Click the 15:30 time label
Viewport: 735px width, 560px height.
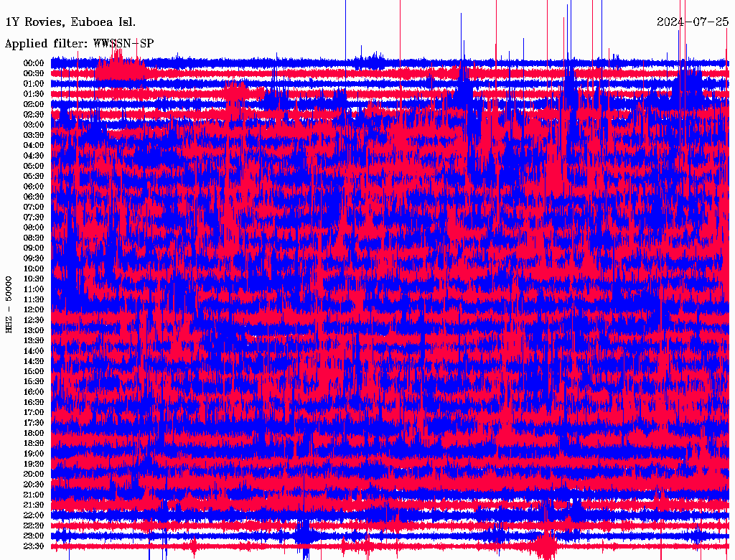[34, 382]
